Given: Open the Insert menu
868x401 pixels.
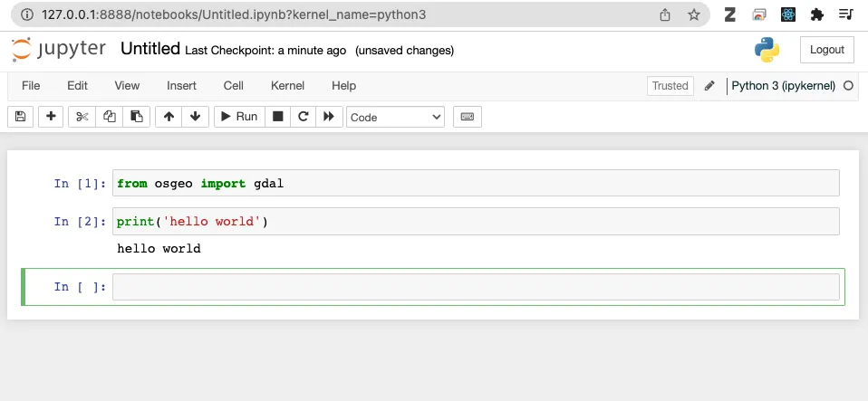Looking at the screenshot, I should click(x=181, y=86).
